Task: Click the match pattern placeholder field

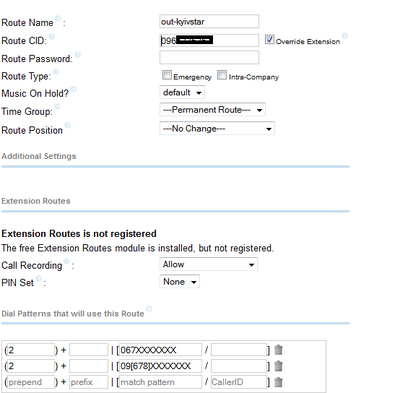Action: point(160,382)
